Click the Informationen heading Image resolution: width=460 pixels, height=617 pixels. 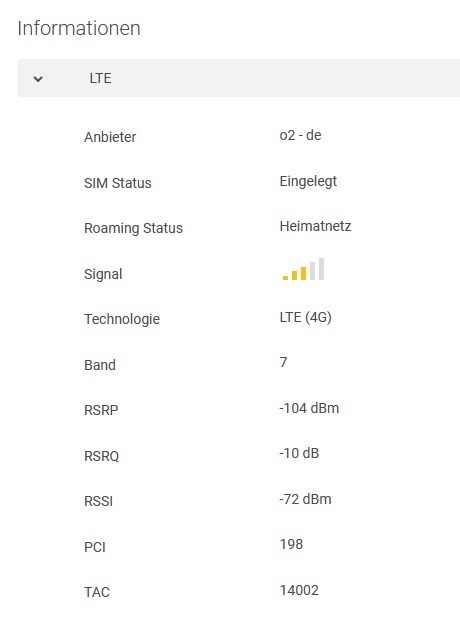click(79, 28)
